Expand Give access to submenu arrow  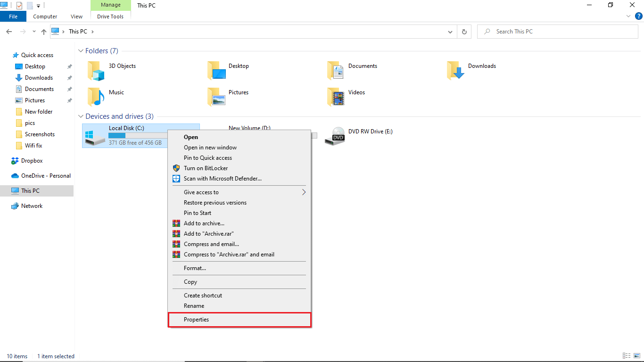[x=304, y=192]
